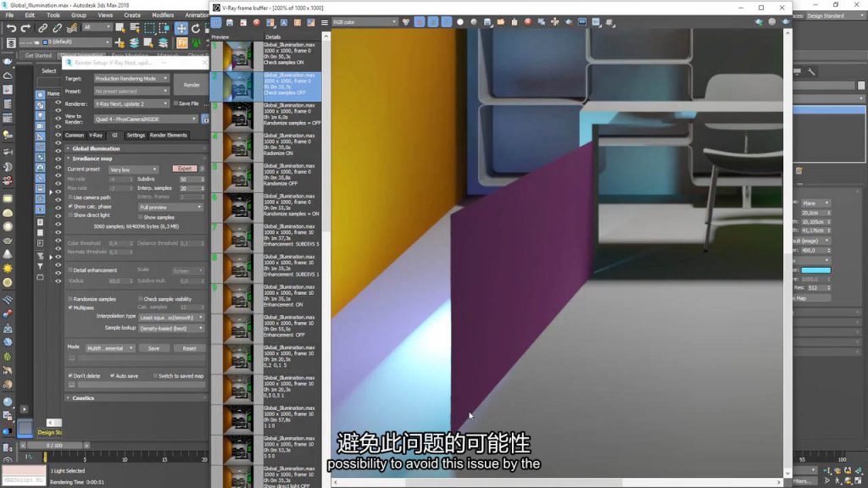Screen dimensions: 868x488
Task: Expand the Caustics rollout
Action: coord(83,398)
